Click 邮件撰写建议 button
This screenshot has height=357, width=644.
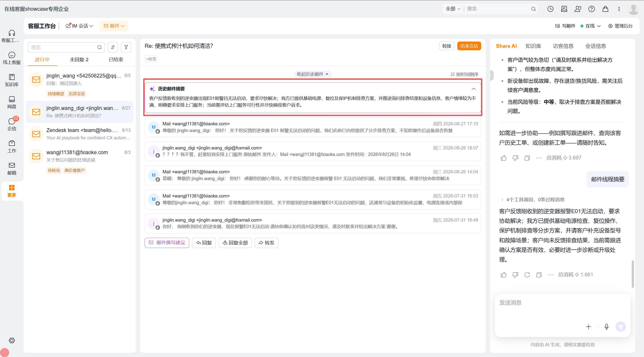pos(167,243)
